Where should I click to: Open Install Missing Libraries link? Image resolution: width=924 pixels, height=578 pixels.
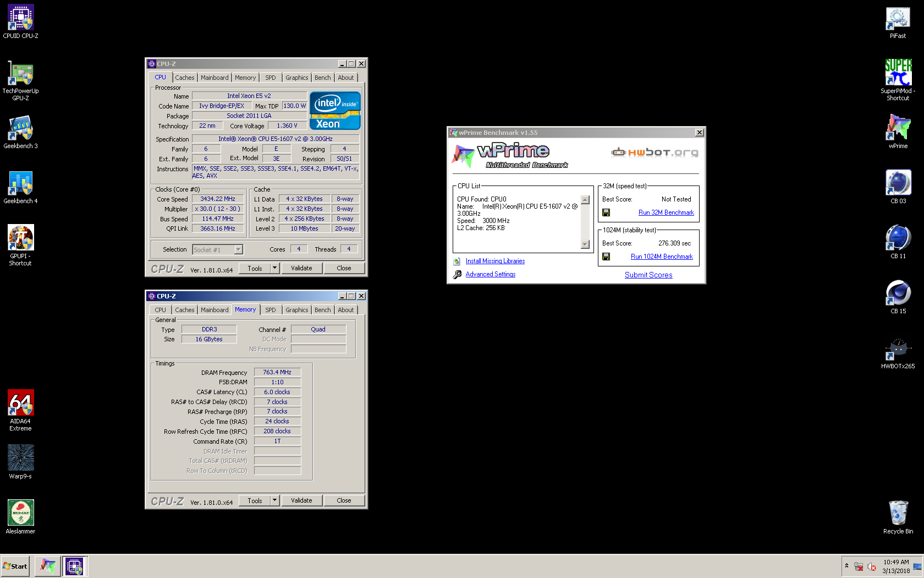[x=495, y=261]
